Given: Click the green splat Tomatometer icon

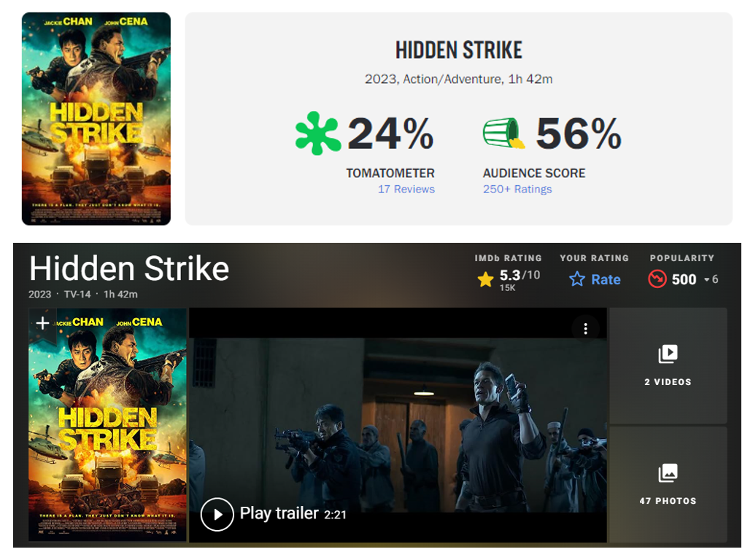Looking at the screenshot, I should tap(318, 133).
